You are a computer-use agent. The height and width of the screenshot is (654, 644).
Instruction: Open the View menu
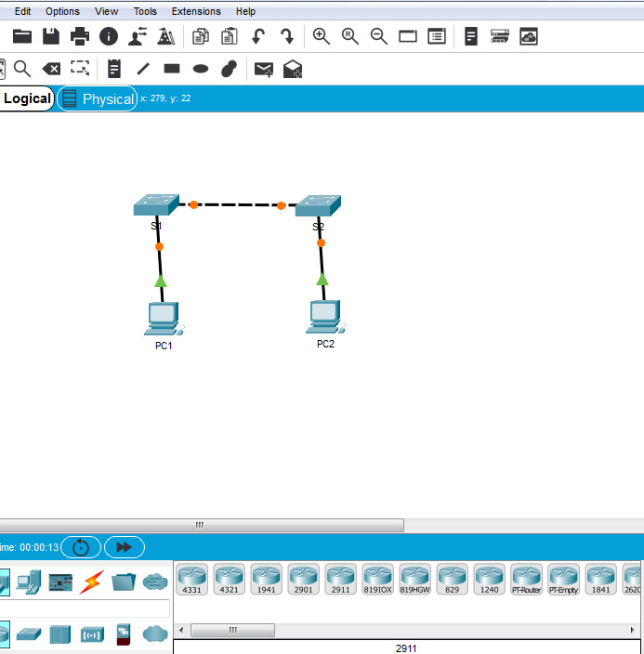[x=107, y=11]
